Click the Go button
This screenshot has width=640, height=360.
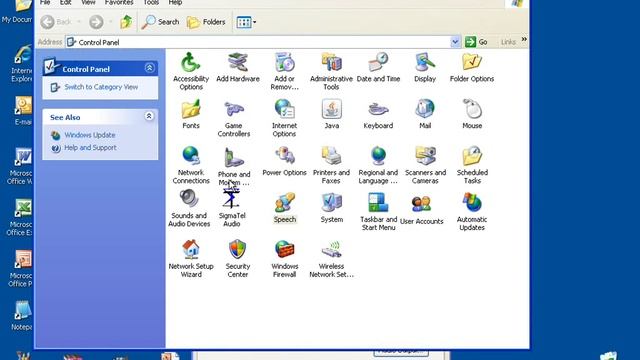pos(476,42)
